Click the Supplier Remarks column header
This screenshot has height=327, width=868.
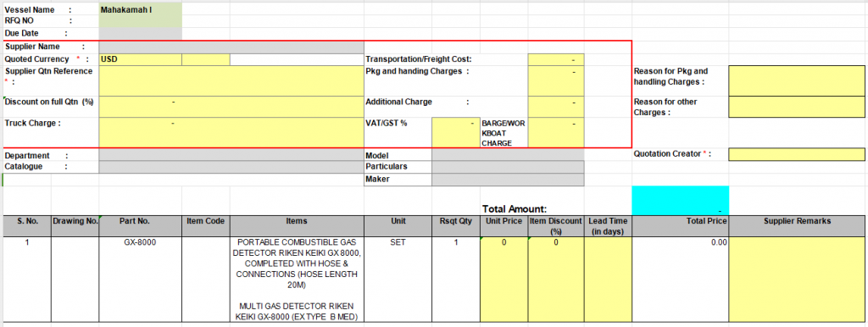pyautogui.click(x=797, y=225)
